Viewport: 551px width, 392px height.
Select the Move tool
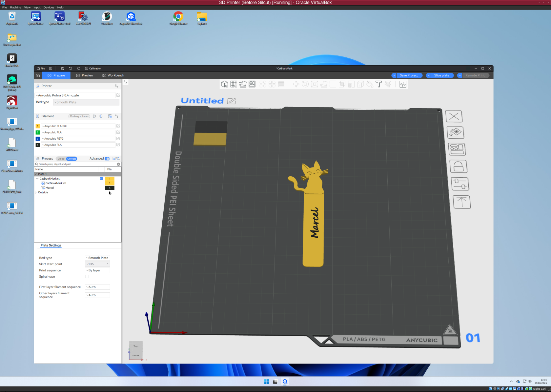click(x=296, y=84)
